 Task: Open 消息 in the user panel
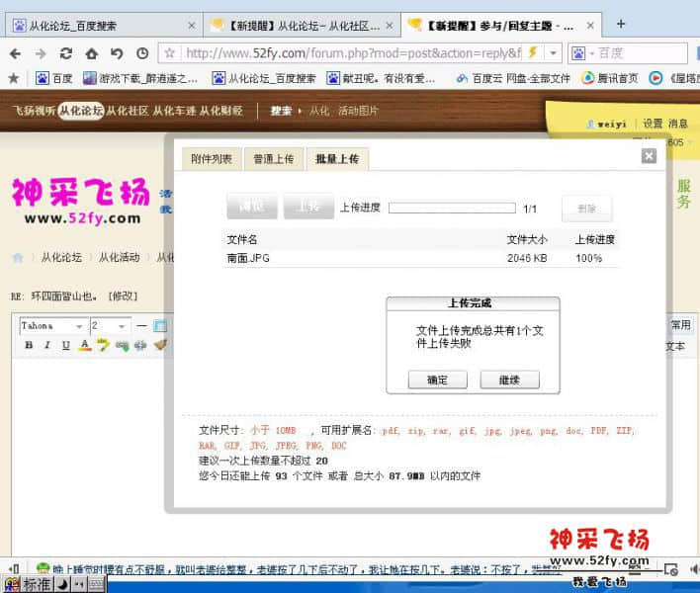[677, 124]
